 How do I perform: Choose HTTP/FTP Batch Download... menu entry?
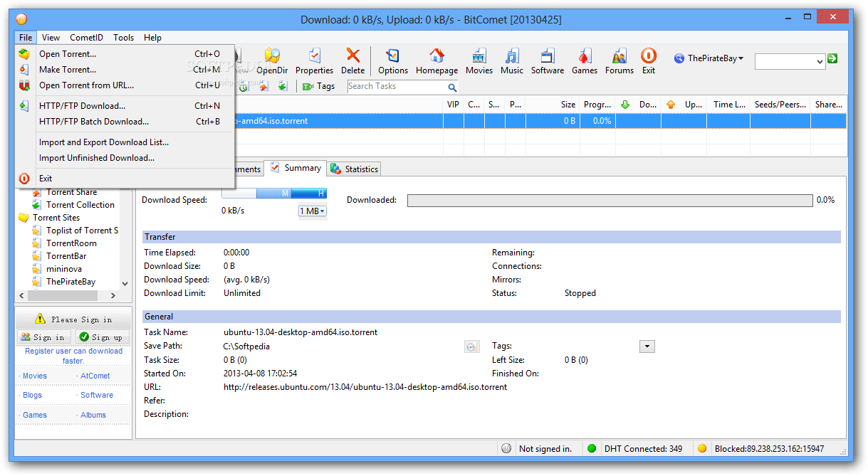pyautogui.click(x=125, y=122)
